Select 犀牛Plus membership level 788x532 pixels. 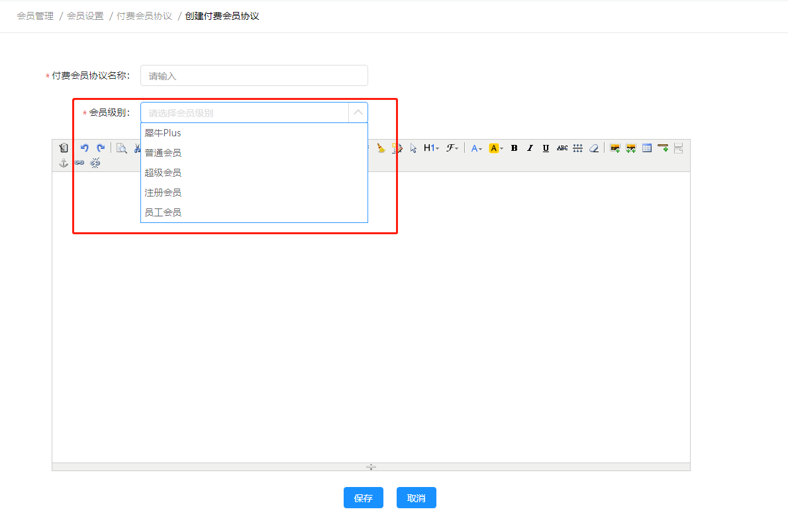[254, 133]
